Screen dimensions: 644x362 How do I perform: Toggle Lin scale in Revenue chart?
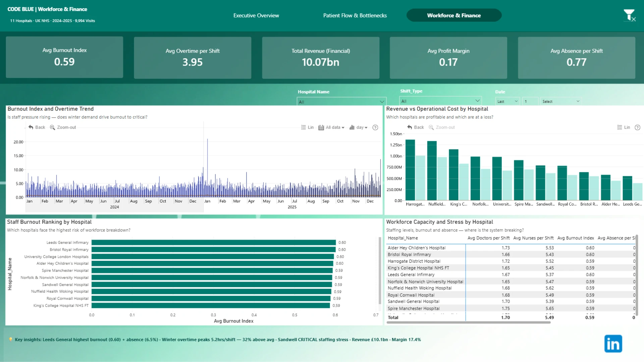click(x=624, y=127)
